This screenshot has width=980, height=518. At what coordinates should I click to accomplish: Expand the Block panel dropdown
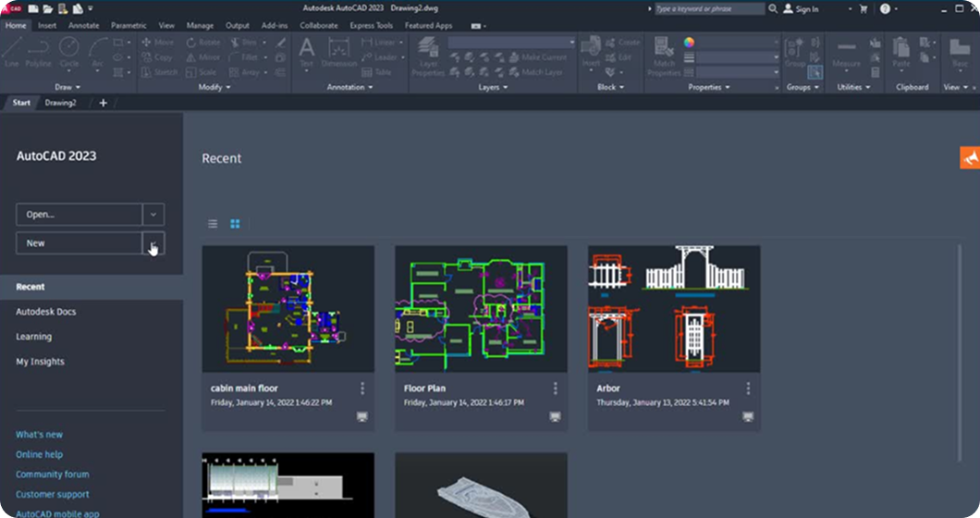click(x=610, y=87)
